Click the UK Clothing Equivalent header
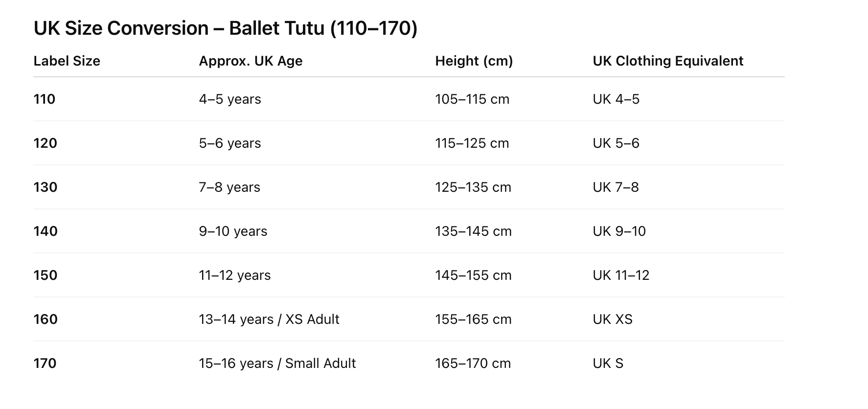 (667, 61)
